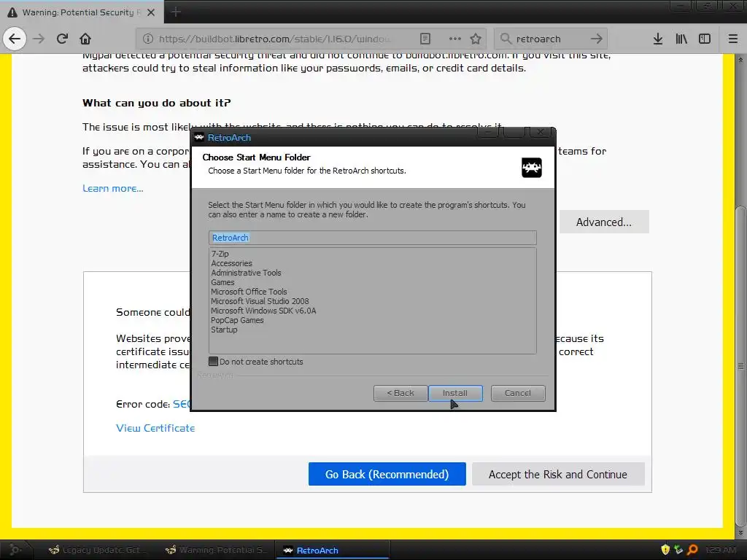Click the site info icon in address bar
The image size is (747, 560).
[x=147, y=39]
